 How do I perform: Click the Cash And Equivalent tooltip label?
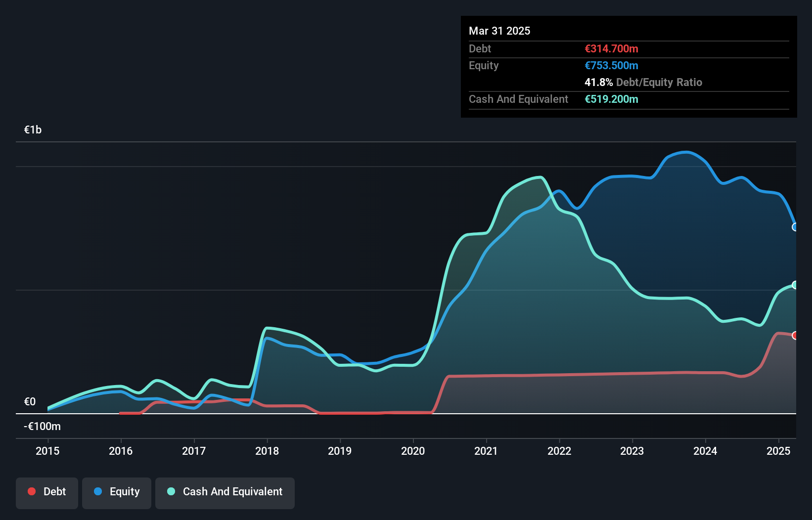click(x=518, y=99)
